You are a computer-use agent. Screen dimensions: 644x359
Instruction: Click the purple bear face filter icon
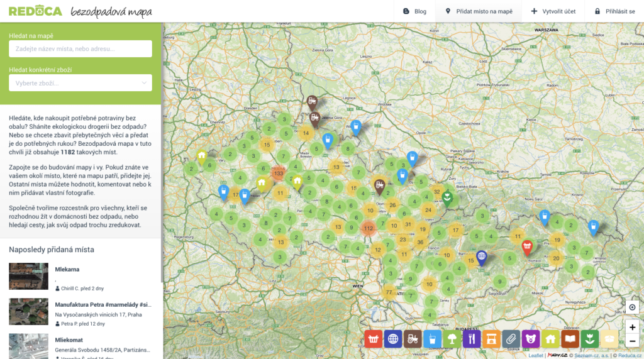tap(531, 340)
